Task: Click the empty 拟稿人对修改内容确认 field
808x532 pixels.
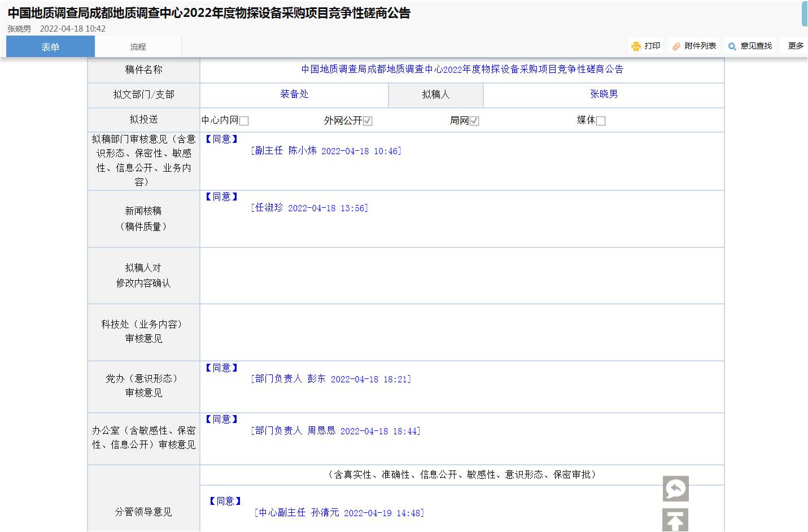Action: pos(462,276)
